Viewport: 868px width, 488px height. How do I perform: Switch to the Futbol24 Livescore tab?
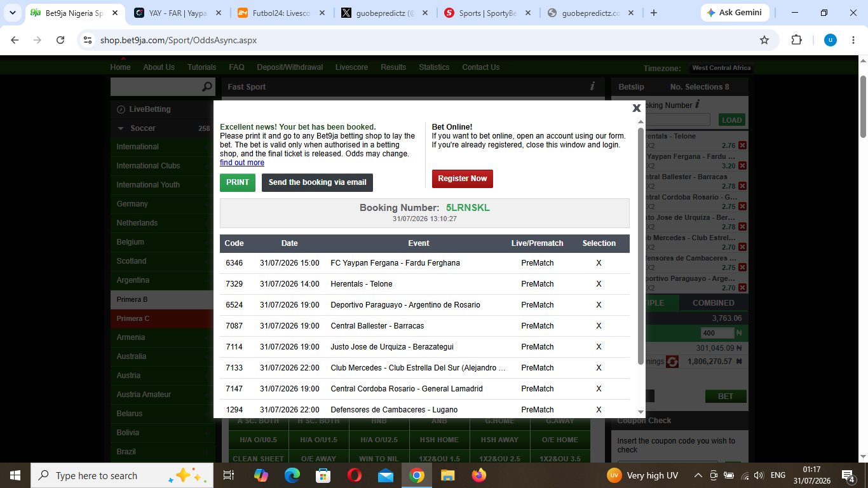(x=280, y=13)
